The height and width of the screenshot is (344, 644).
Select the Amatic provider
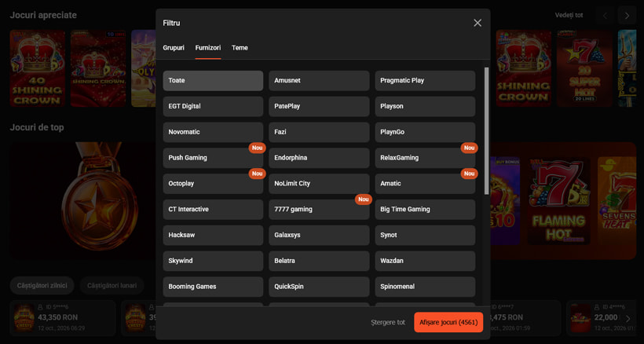point(425,184)
